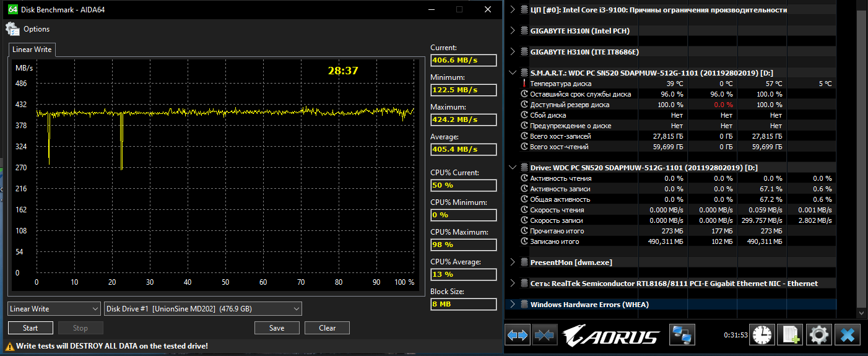Click the Minimum speed value 122.5 MB/s
The height and width of the screenshot is (356, 868).
coord(463,90)
